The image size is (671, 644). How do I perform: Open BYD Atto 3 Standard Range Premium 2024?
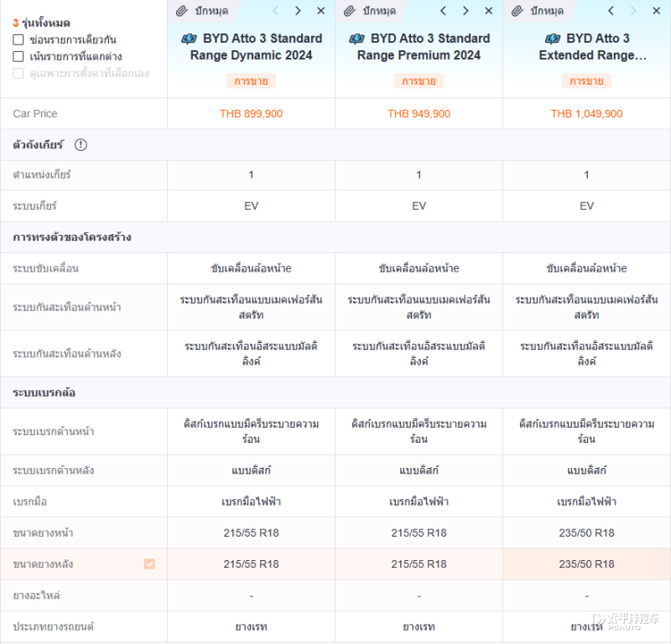(419, 47)
